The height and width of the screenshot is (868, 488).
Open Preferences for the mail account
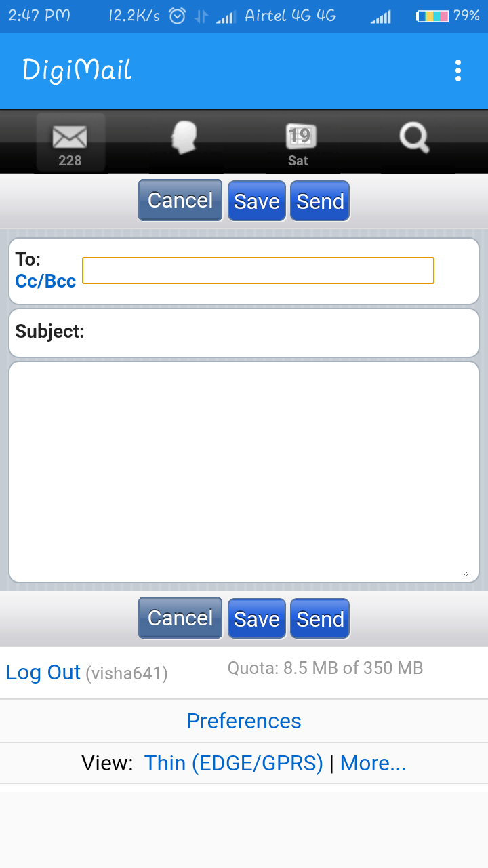tap(243, 721)
